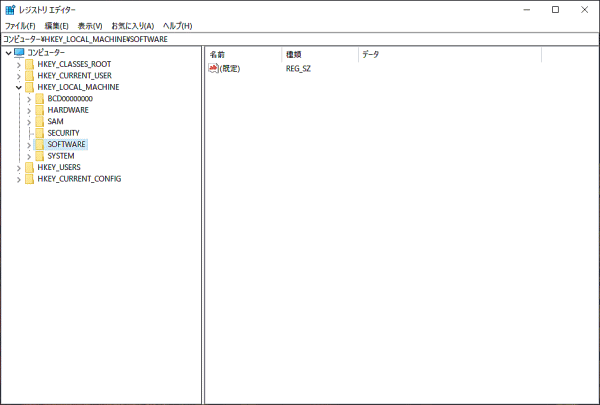
Task: Click the HKEY_CLASSES_ROOT folder icon
Action: (x=29, y=64)
